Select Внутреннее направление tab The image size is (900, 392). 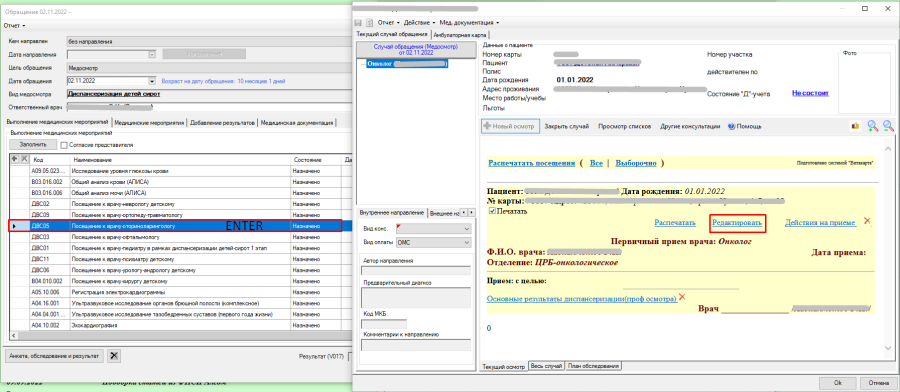(x=392, y=213)
